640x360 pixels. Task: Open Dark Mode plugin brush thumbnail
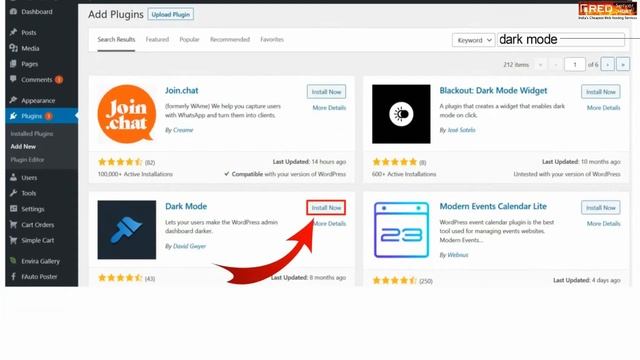pos(127,229)
